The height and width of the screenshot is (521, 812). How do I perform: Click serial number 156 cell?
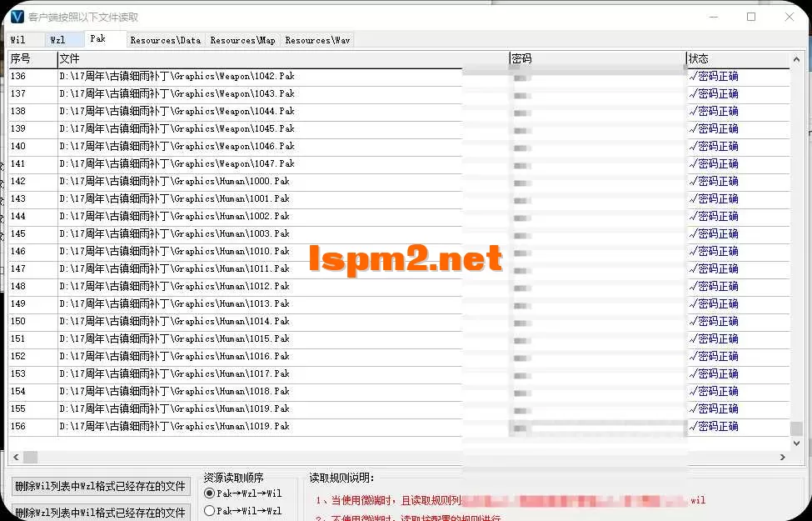point(32,427)
